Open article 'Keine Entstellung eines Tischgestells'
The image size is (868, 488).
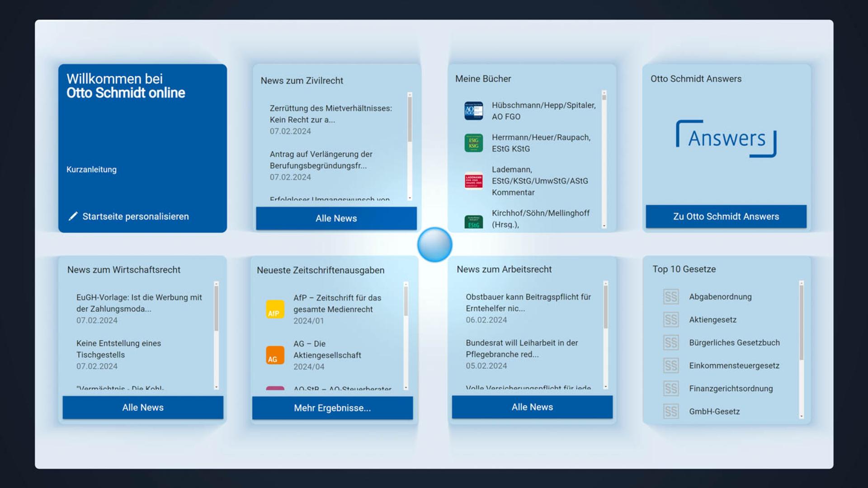(x=118, y=349)
